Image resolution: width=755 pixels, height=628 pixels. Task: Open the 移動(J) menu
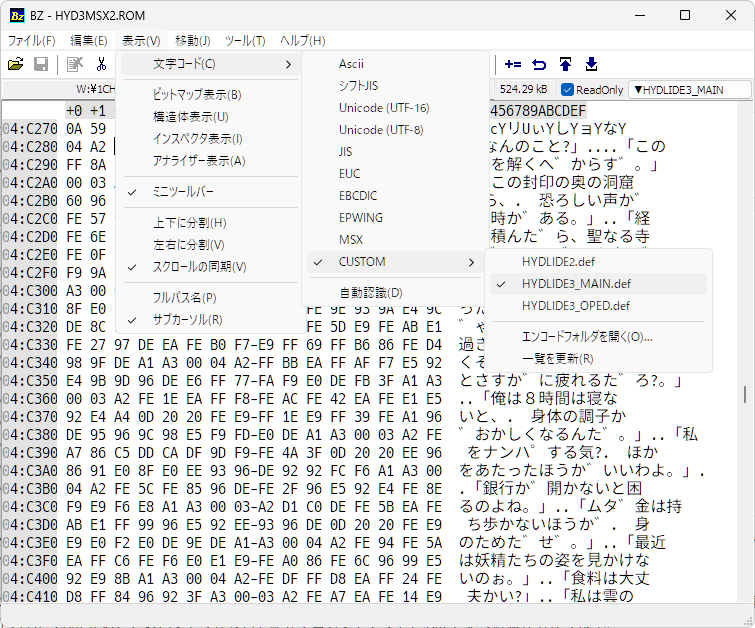point(193,41)
